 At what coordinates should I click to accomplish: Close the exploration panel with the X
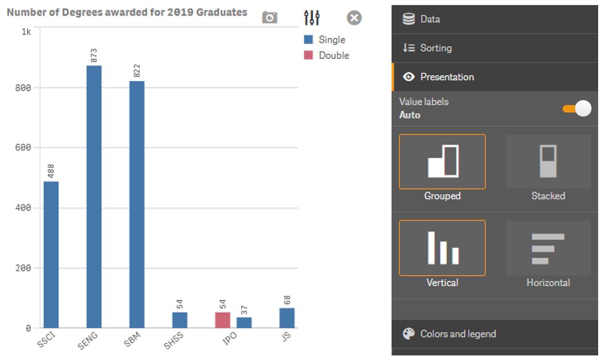point(352,17)
